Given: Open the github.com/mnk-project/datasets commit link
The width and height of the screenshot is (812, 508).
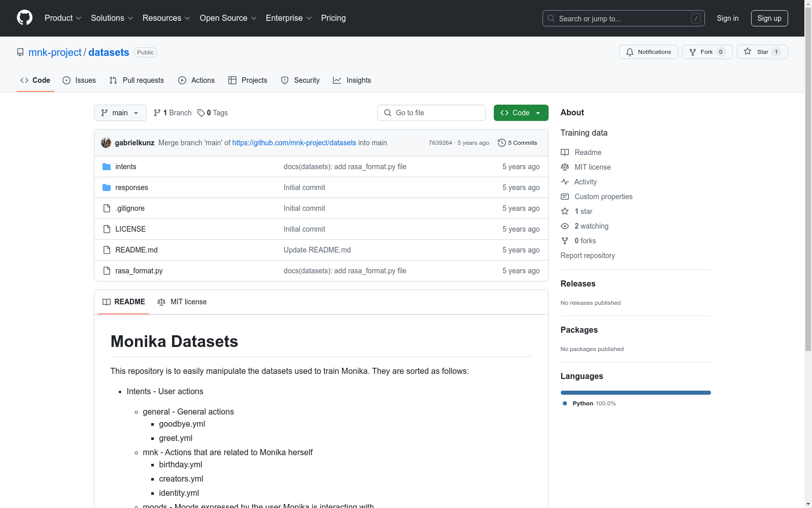Looking at the screenshot, I should (294, 143).
